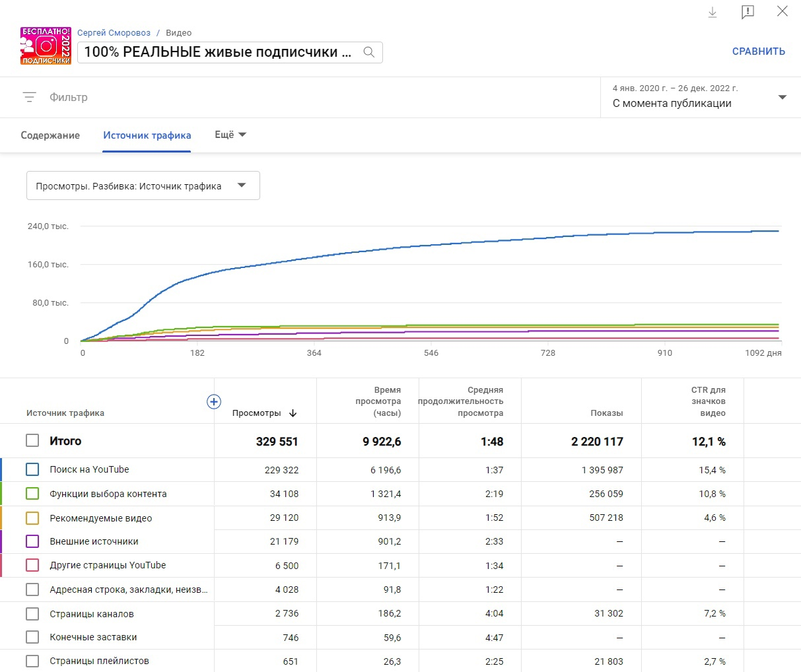Click the СРАВНИТЬ button

758,51
